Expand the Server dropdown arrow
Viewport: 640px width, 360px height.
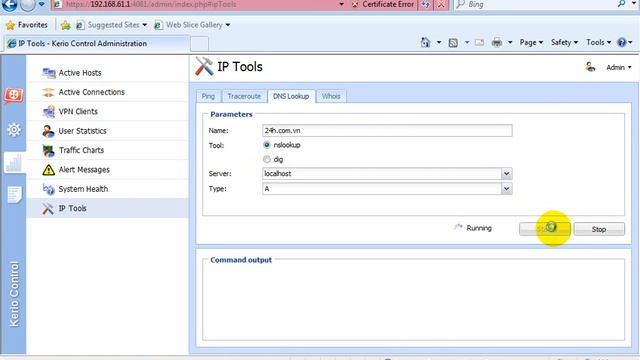pos(506,174)
